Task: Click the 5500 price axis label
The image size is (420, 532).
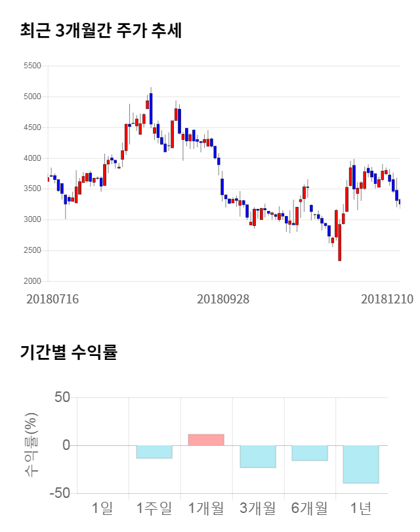Action: click(31, 66)
